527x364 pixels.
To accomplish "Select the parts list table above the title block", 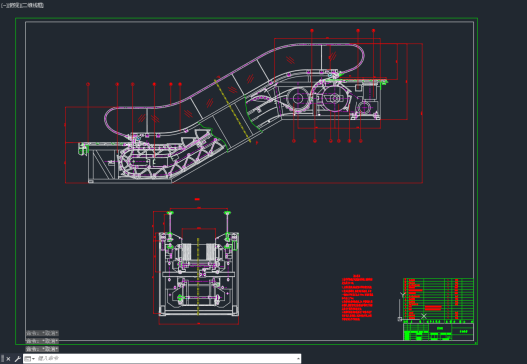I will point(438,299).
